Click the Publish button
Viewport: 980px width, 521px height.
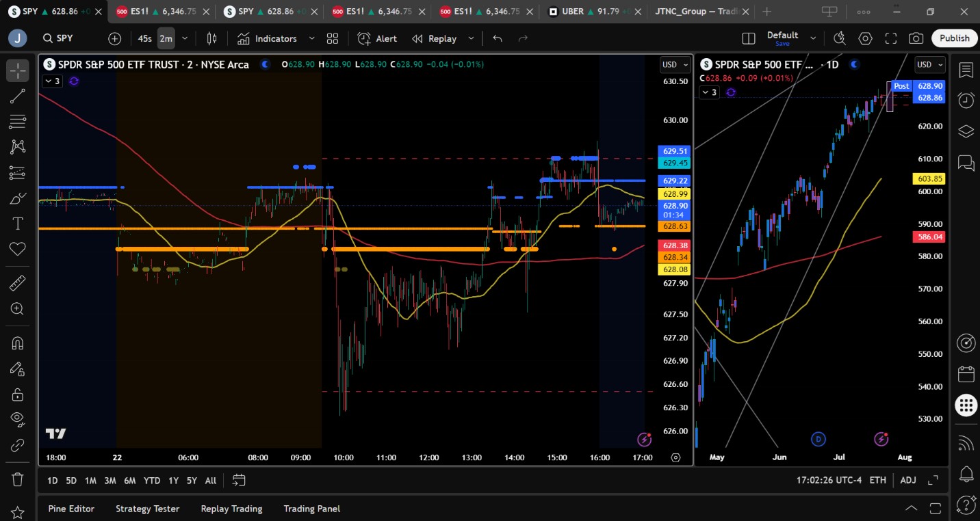pos(954,38)
